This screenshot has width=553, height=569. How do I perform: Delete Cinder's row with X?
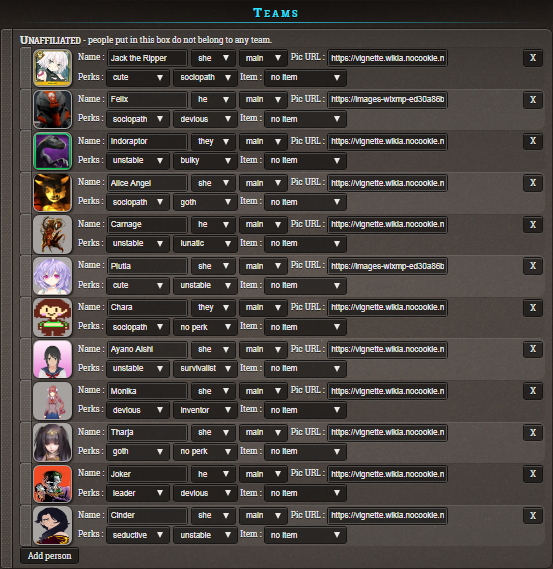tap(533, 516)
